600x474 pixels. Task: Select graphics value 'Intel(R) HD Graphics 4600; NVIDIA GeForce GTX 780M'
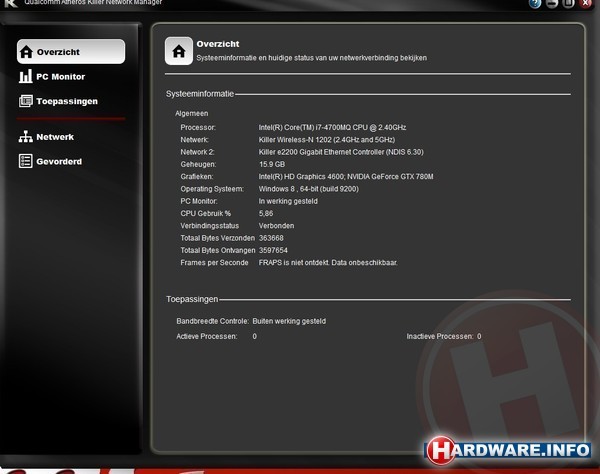pyautogui.click(x=346, y=176)
